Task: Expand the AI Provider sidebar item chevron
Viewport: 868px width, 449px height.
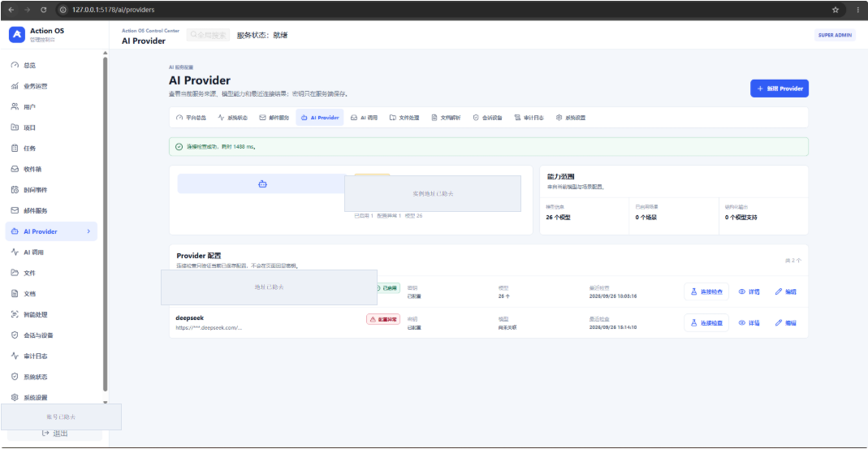Action: tap(89, 231)
